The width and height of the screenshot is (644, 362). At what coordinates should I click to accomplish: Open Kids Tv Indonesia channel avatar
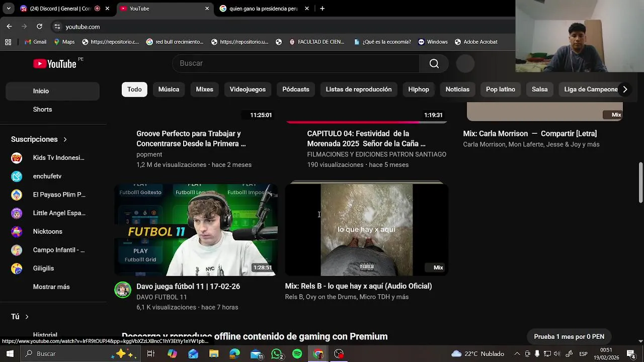[x=17, y=158]
